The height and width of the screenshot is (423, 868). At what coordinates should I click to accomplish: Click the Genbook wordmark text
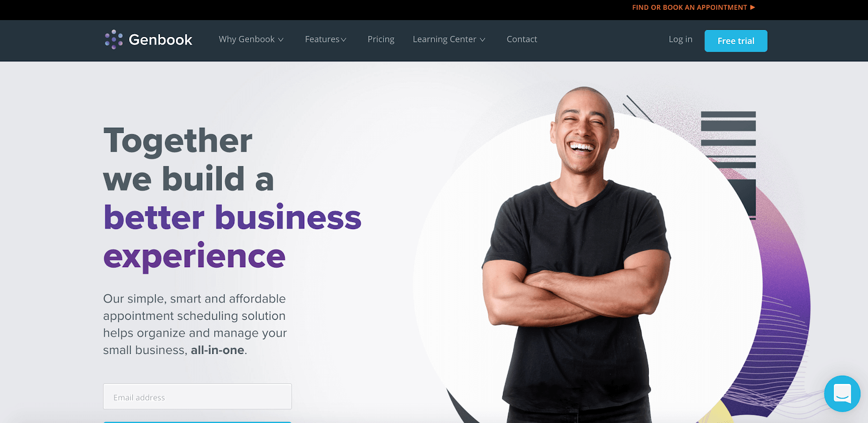[x=161, y=40]
